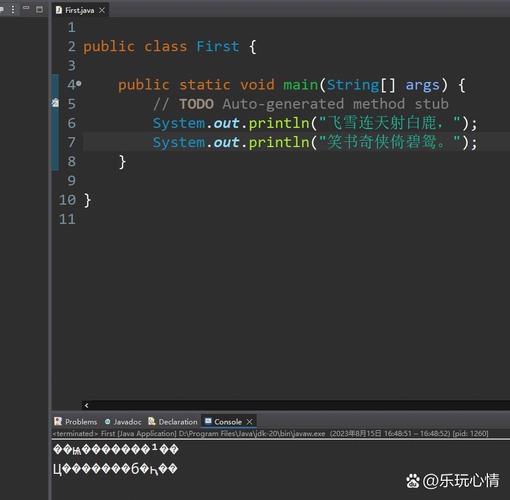Click the editor horizontal scrollbar left arrow

(87, 405)
